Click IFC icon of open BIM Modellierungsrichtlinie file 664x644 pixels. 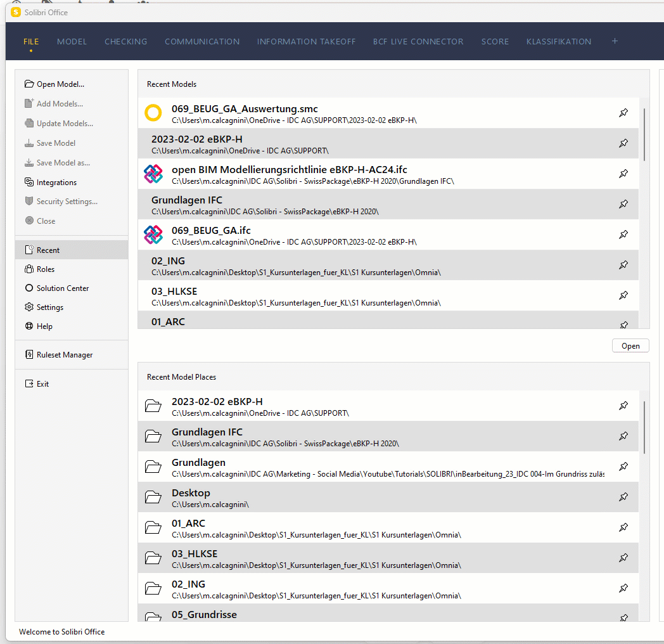tap(153, 174)
